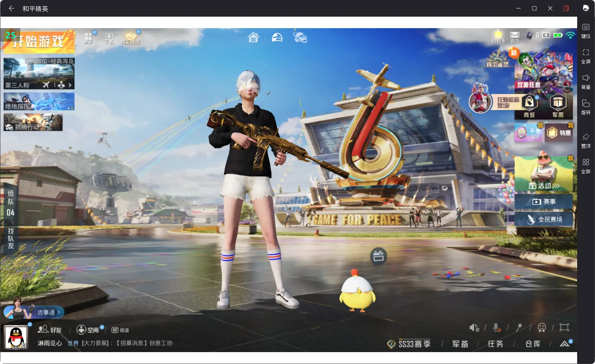The height and width of the screenshot is (364, 595).
Task: Open the 特惠 special offers tile
Action: click(559, 133)
